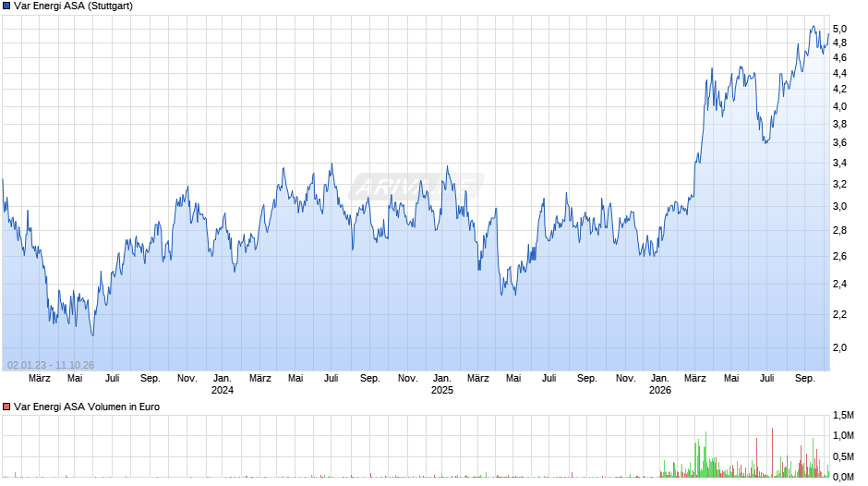Click the price axis label "2,4"
This screenshot has width=868, height=486.
(839, 285)
